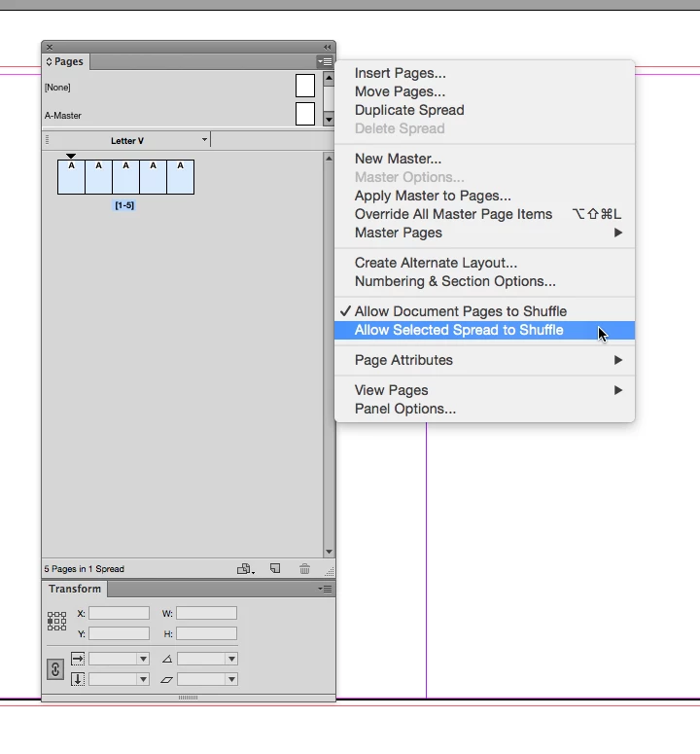
Task: Click the X position input field
Action: pos(120,613)
